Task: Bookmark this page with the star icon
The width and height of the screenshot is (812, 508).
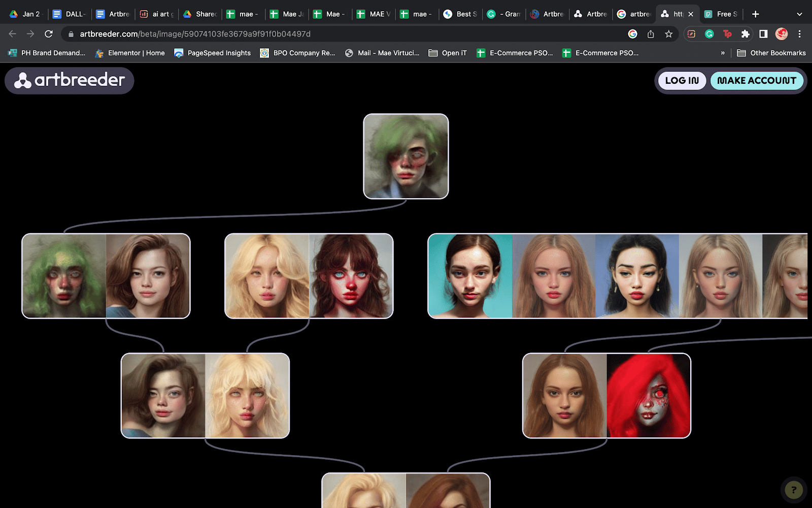Action: point(668,34)
